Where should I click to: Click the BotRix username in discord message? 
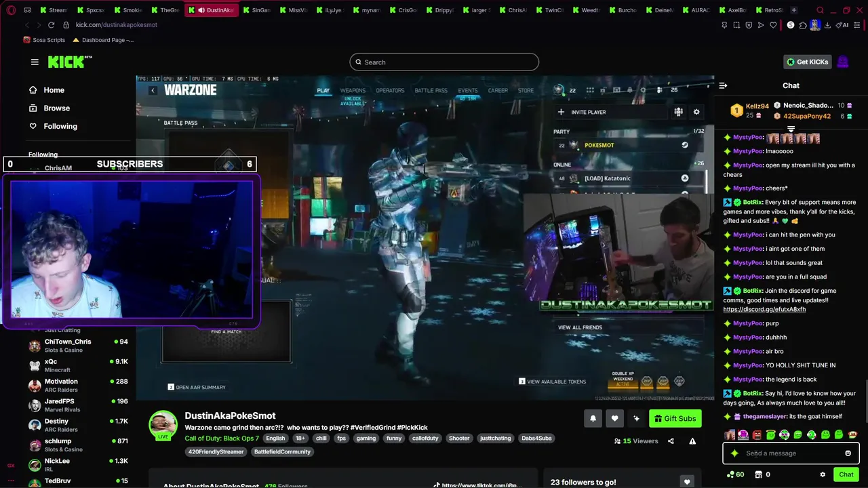tap(753, 291)
